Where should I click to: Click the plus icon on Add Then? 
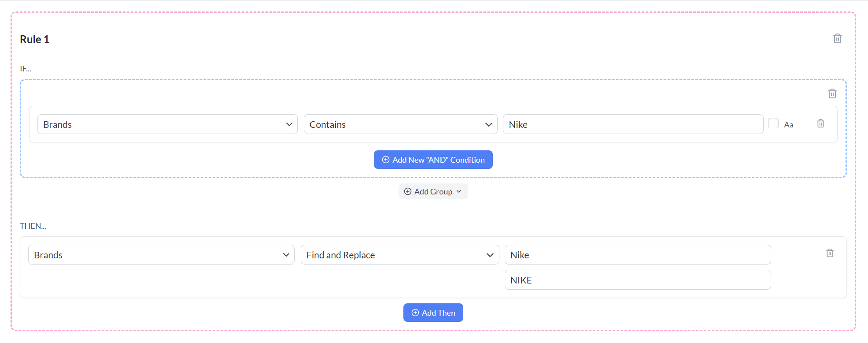coord(415,313)
